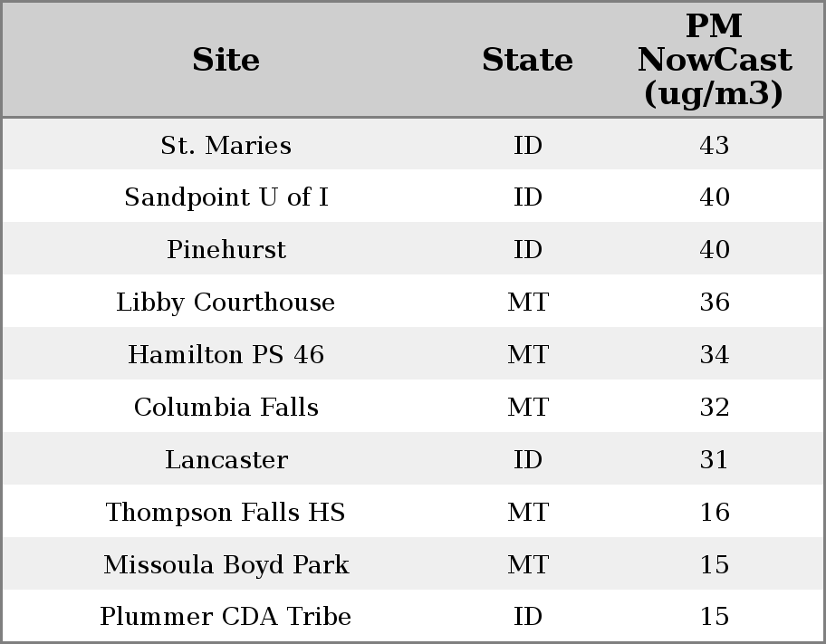The height and width of the screenshot is (644, 826).
Task: Select the Columbia Falls site cell
Action: [226, 408]
